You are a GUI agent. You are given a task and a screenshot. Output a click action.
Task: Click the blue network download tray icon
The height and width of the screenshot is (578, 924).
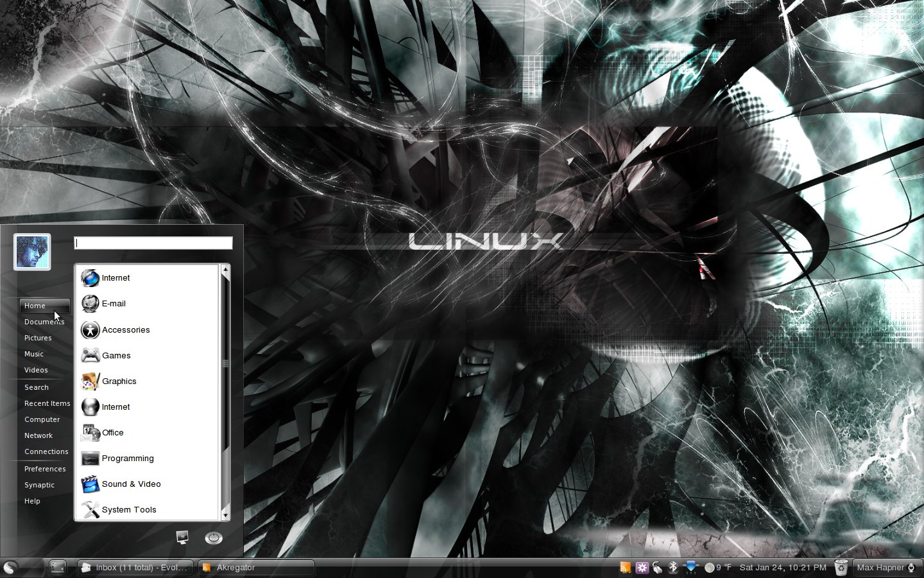pyautogui.click(x=690, y=567)
